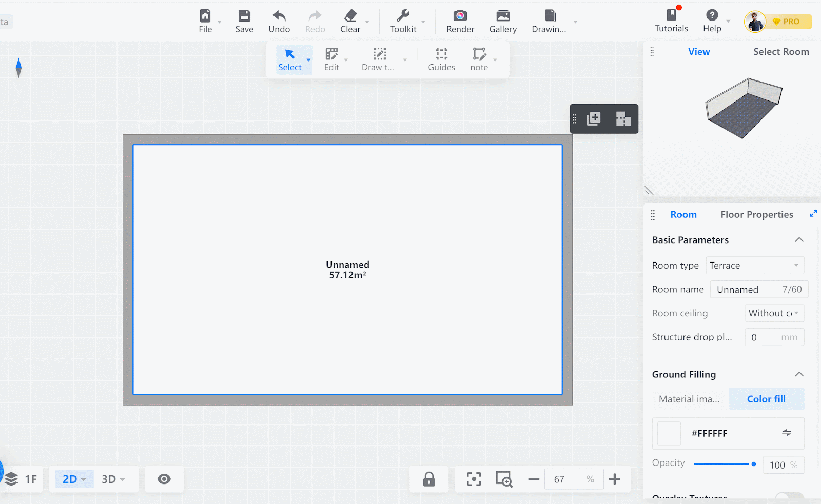The width and height of the screenshot is (821, 504).
Task: Open the Render camera tool
Action: pos(460,22)
